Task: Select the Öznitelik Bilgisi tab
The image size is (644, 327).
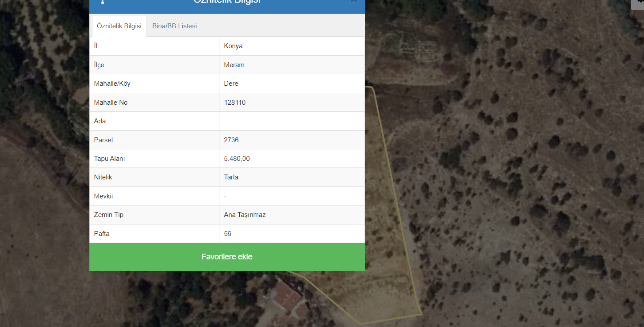Action: pyautogui.click(x=119, y=26)
